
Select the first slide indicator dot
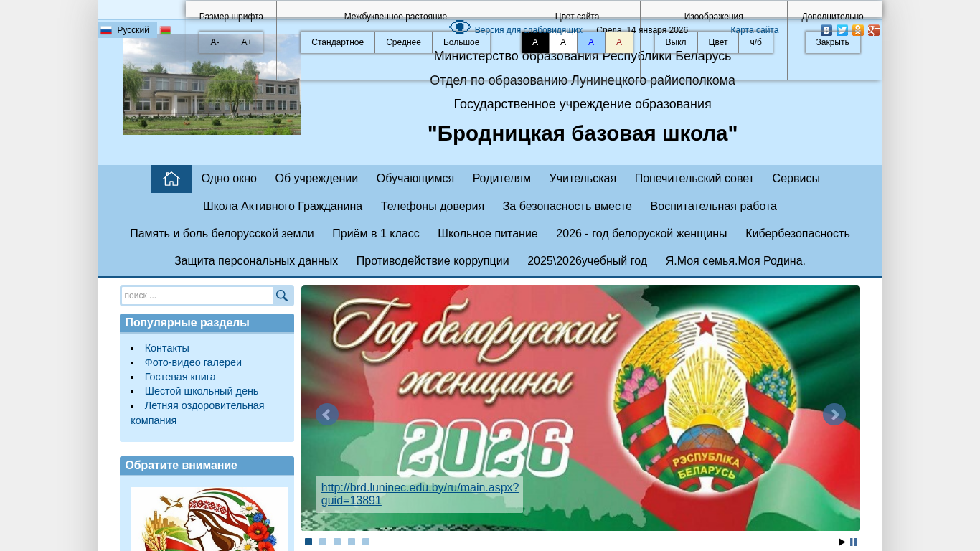click(x=308, y=542)
